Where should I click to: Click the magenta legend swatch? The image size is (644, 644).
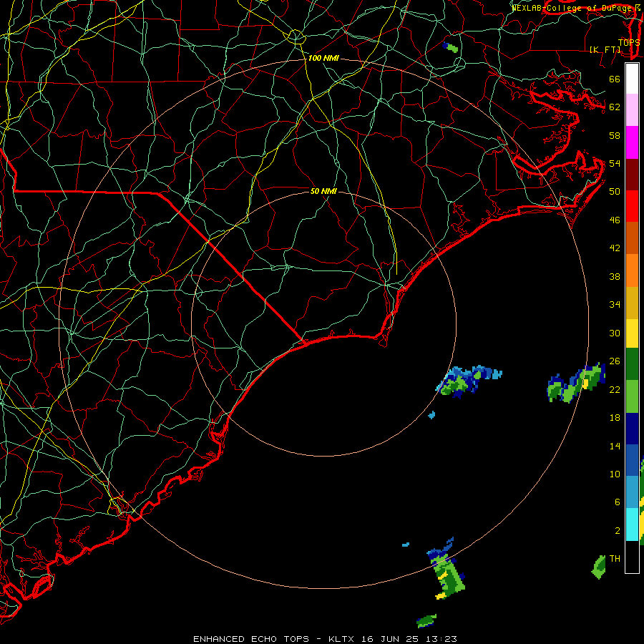click(632, 142)
